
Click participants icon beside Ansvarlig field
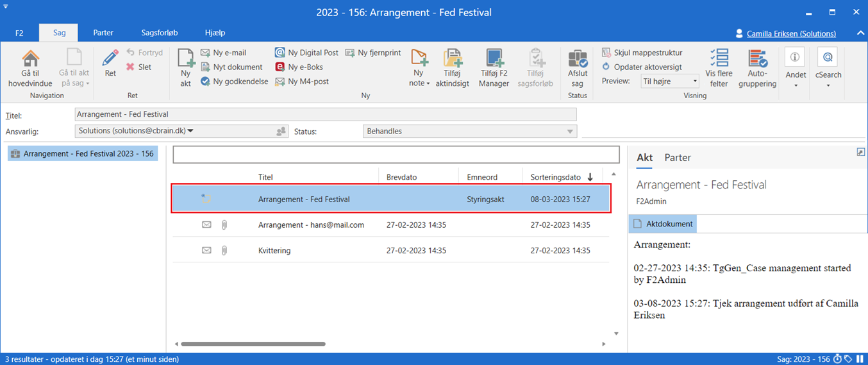tap(281, 132)
